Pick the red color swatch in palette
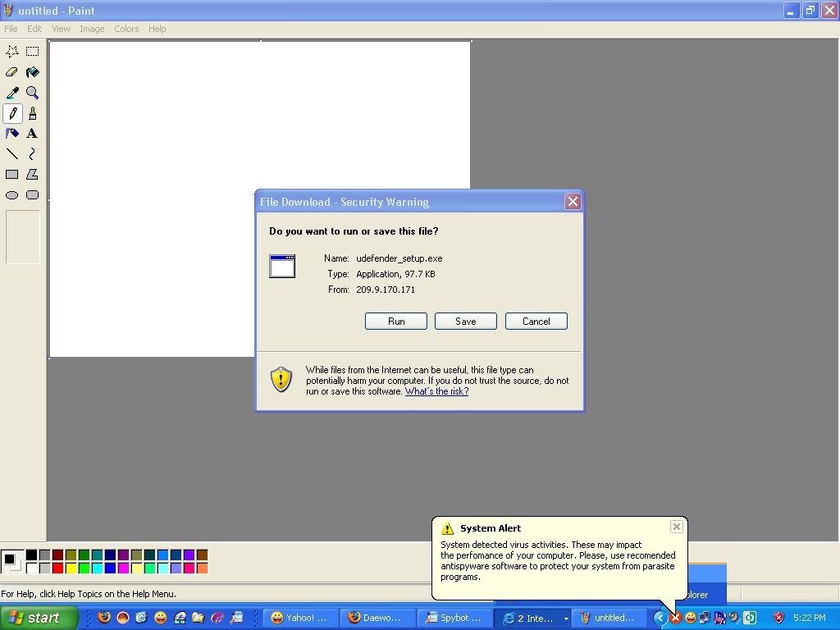840x630 pixels. click(57, 568)
